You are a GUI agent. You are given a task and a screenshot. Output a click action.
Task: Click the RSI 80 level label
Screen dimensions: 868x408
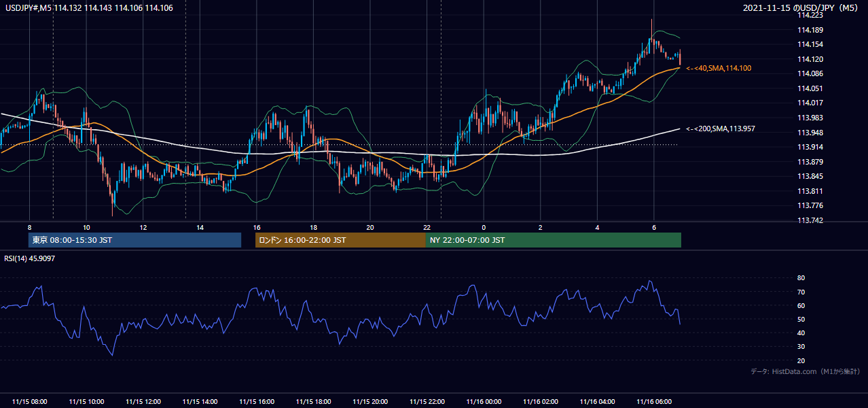[x=801, y=278]
